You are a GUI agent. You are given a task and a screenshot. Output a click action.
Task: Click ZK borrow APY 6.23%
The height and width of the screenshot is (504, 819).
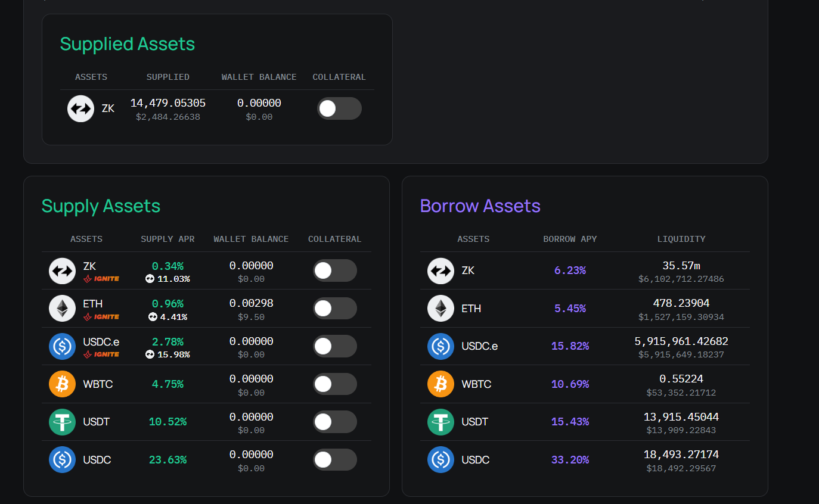point(570,270)
